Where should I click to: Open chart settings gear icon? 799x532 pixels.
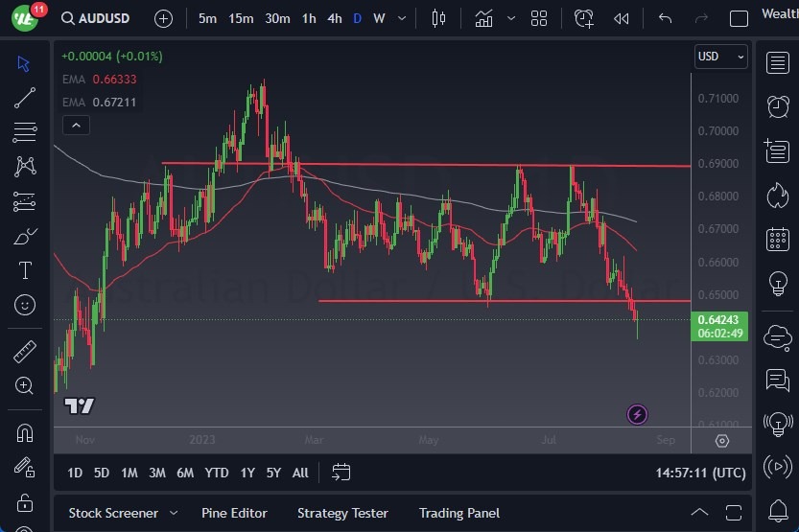pyautogui.click(x=722, y=441)
